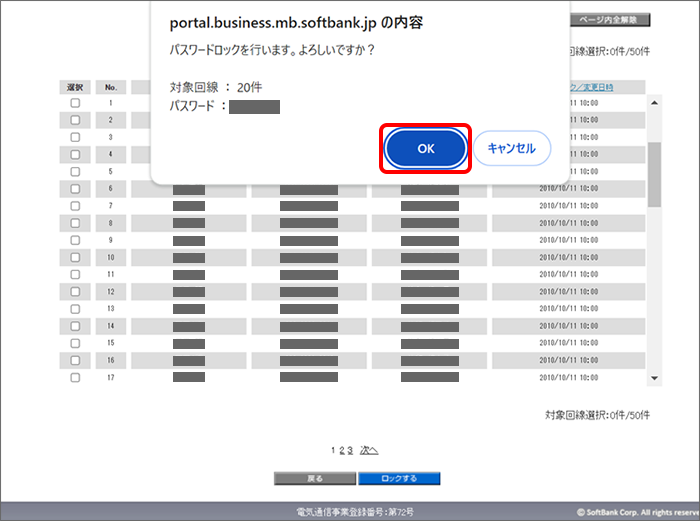Click the キャンセル button in dialog
Screen dimensions: 700x521
point(511,148)
